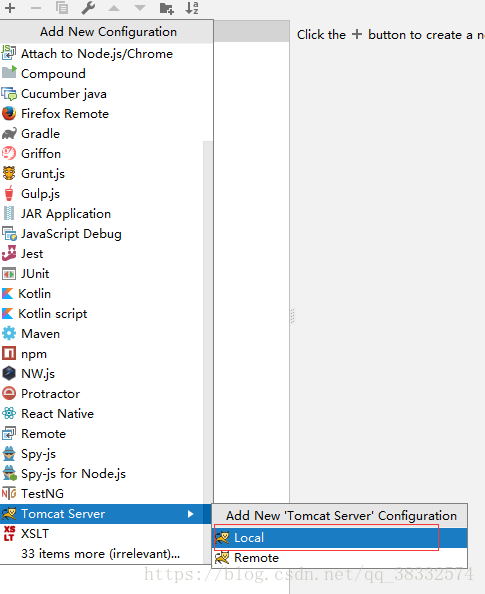Click the NW.js hexagon icon
Image resolution: width=485 pixels, height=594 pixels.
(x=9, y=374)
